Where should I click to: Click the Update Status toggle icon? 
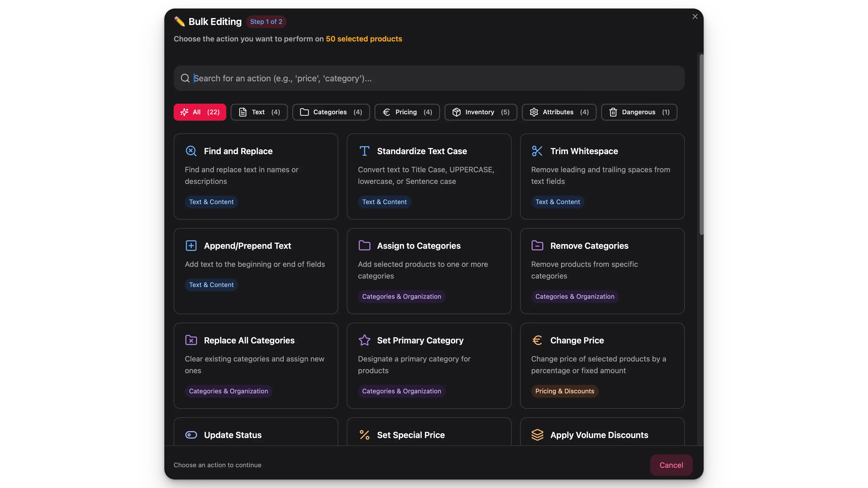(191, 435)
